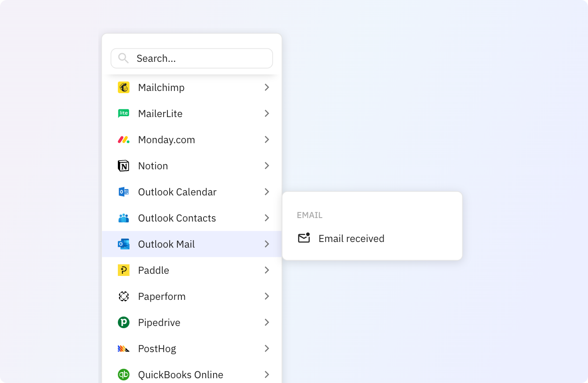Viewport: 588px width, 383px height.
Task: Open the PostHog list entry
Action: (x=192, y=349)
